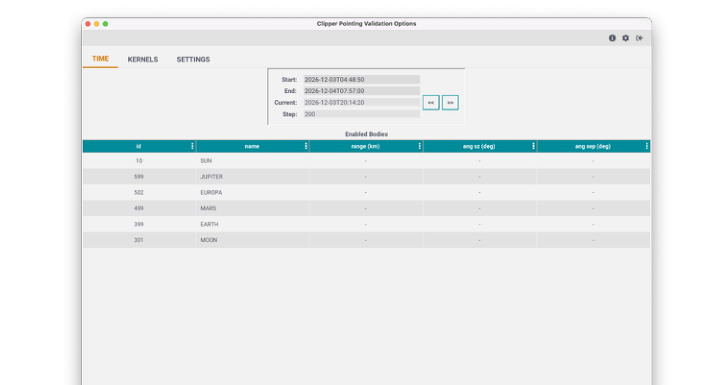710x385 pixels.
Task: Sort by the ang sep (deg) header
Action: click(593, 146)
